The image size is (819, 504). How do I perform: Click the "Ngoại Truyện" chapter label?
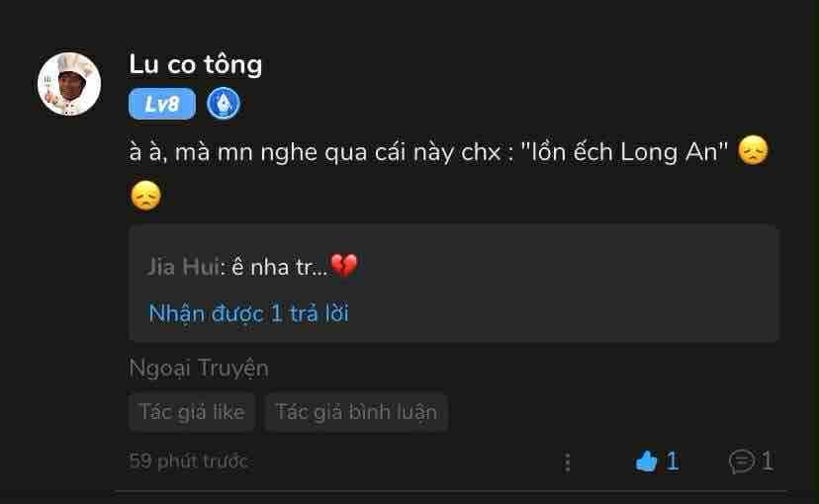pyautogui.click(x=199, y=368)
